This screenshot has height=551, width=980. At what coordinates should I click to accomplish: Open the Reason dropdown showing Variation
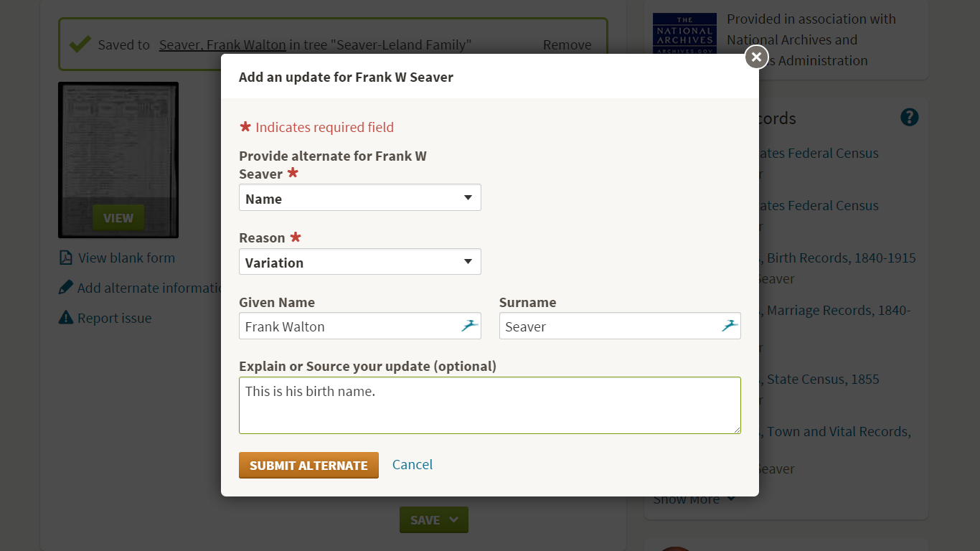click(x=359, y=261)
